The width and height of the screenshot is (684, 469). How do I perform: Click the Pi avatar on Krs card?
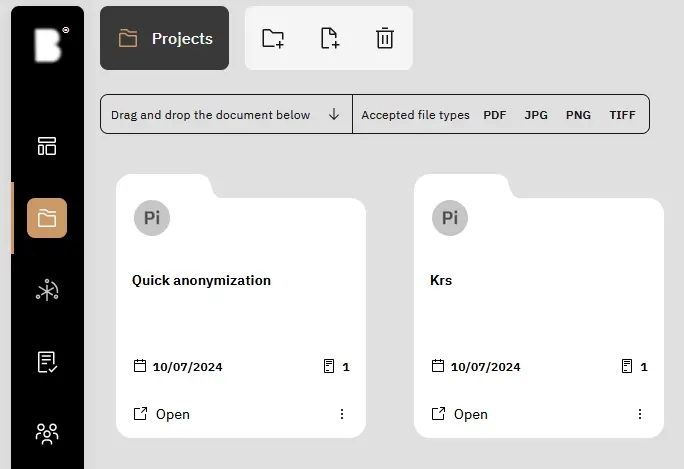pos(450,217)
